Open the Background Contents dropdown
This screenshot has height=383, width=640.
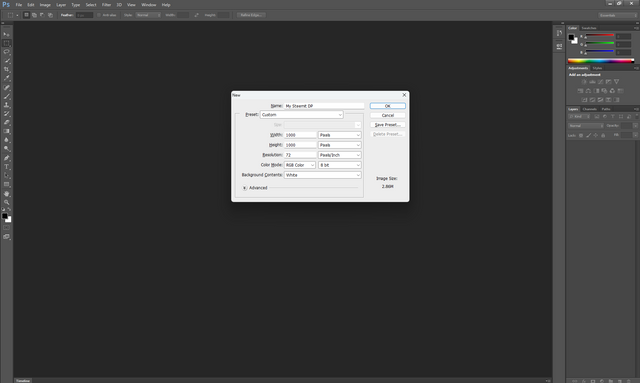pyautogui.click(x=322, y=175)
